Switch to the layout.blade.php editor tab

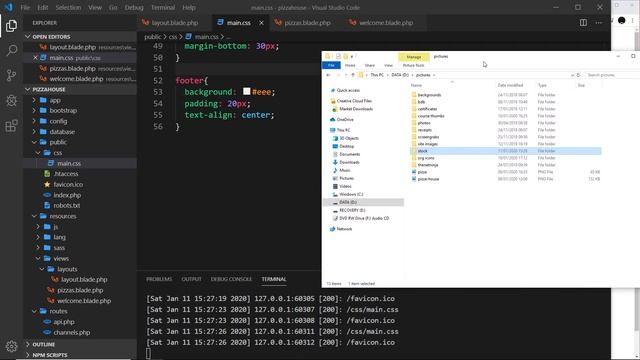(175, 23)
